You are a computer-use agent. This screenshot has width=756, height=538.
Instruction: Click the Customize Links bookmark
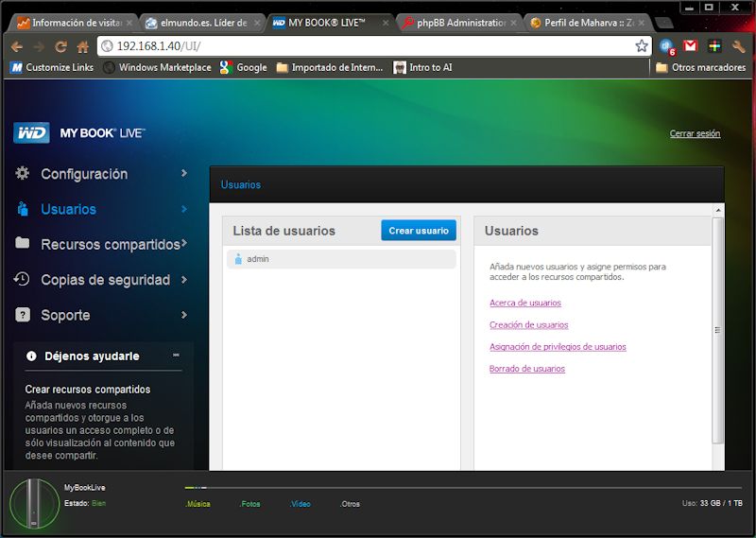pos(52,67)
